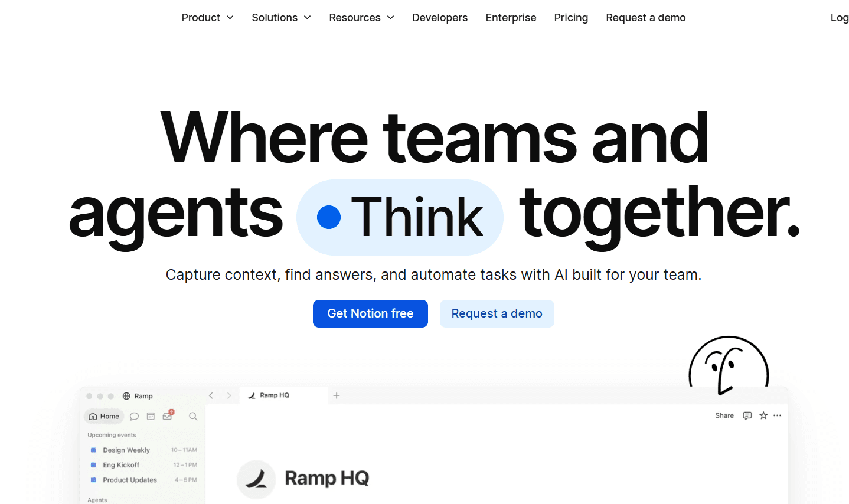Click the Get Notion free button
849x504 pixels.
[x=370, y=313]
